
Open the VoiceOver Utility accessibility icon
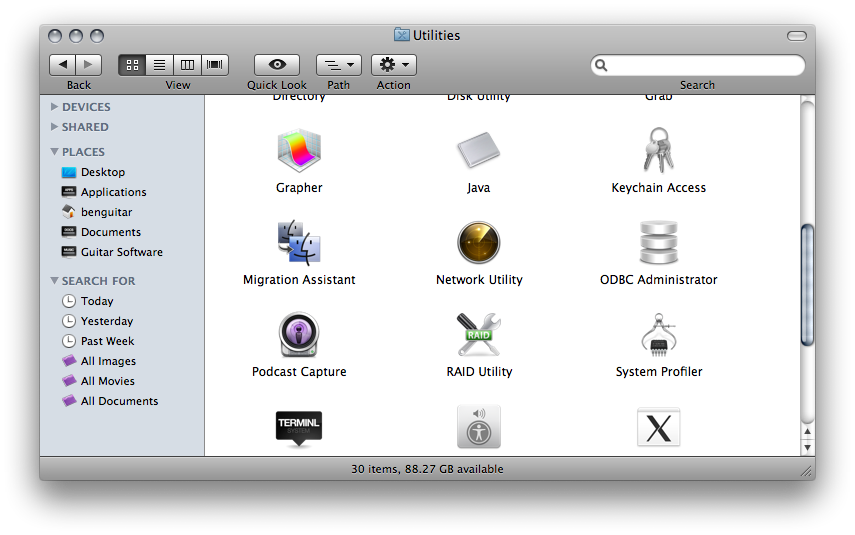click(x=478, y=427)
